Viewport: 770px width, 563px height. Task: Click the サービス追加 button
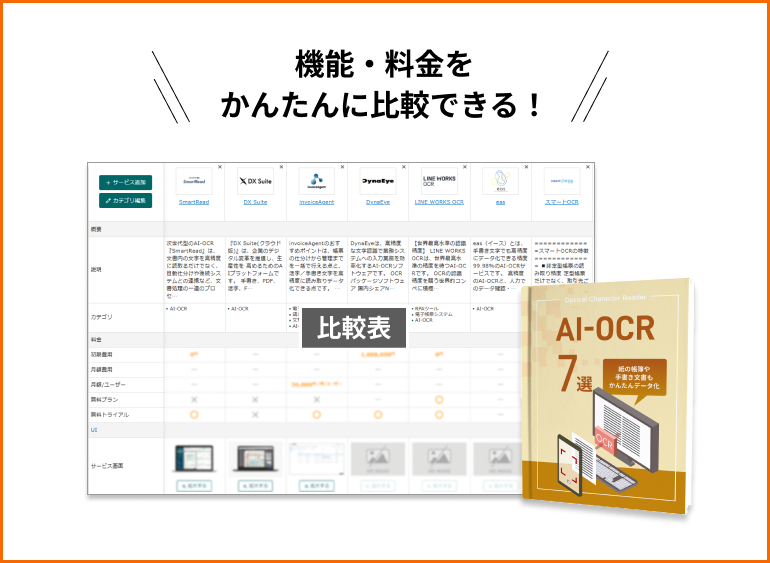(x=126, y=183)
